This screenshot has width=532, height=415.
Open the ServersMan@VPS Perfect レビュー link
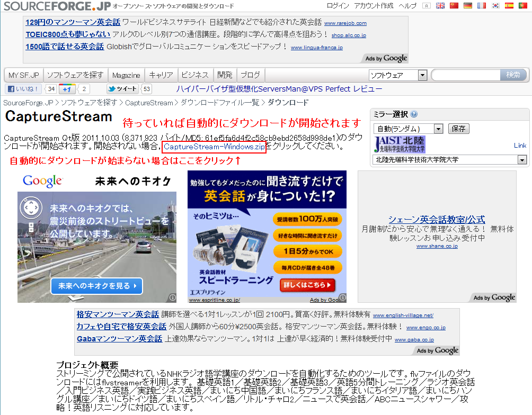(x=279, y=89)
